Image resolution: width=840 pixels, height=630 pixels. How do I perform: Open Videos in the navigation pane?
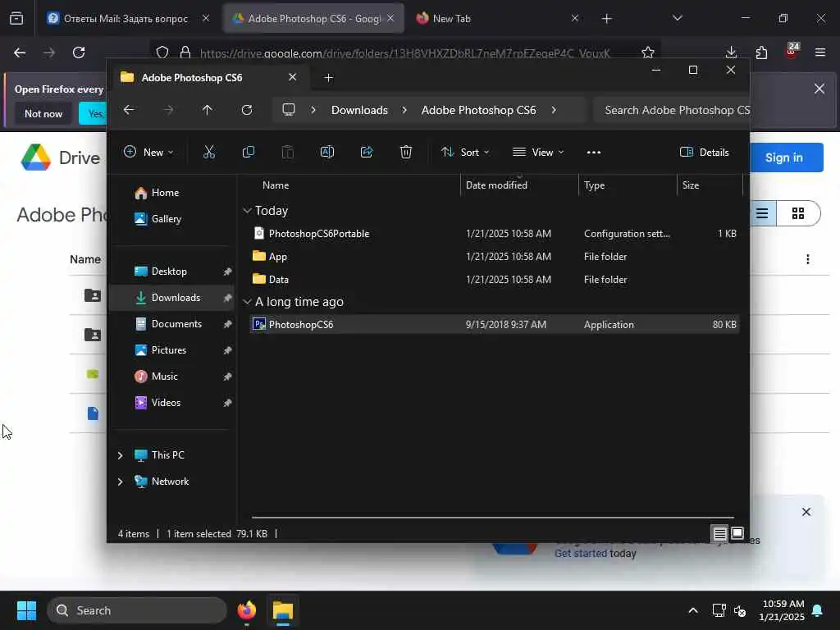pyautogui.click(x=166, y=403)
